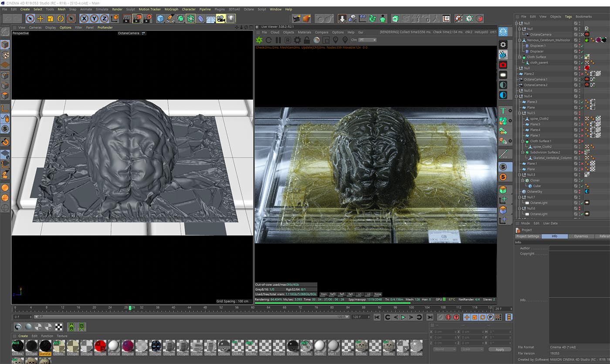Open the MoGraph menu
The image size is (610, 364).
tap(171, 9)
